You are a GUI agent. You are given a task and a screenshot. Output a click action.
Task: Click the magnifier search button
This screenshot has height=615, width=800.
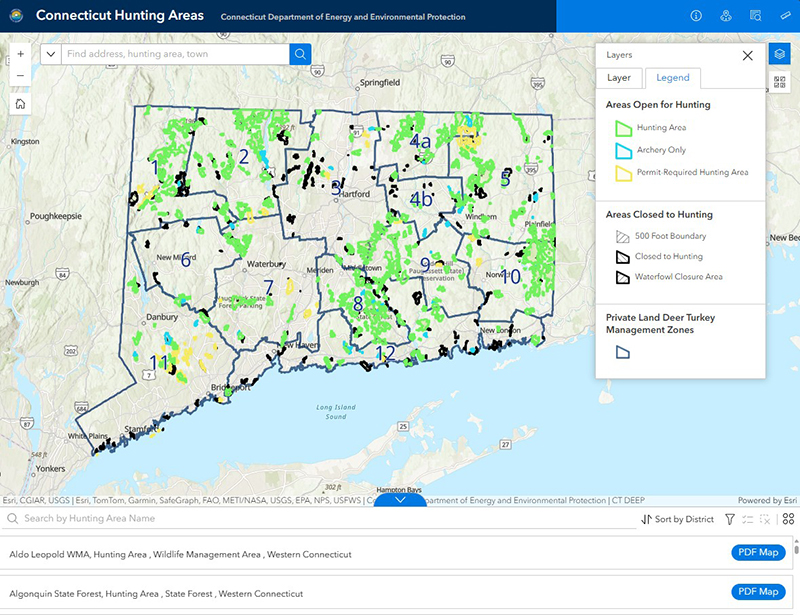pos(301,54)
